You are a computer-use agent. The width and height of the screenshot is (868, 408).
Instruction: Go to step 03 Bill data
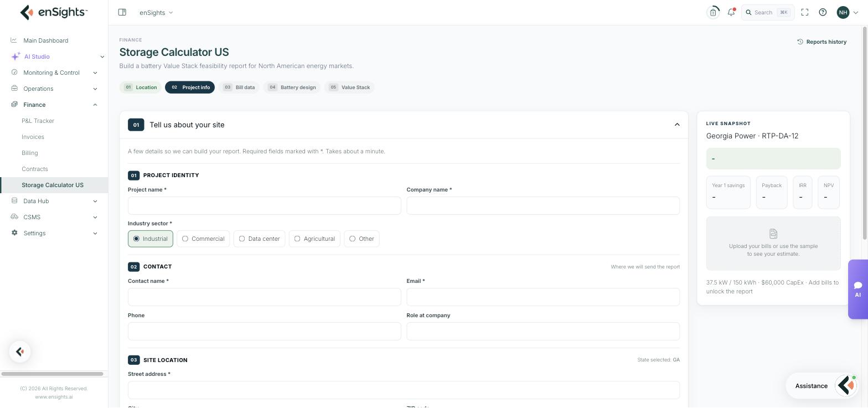point(239,87)
